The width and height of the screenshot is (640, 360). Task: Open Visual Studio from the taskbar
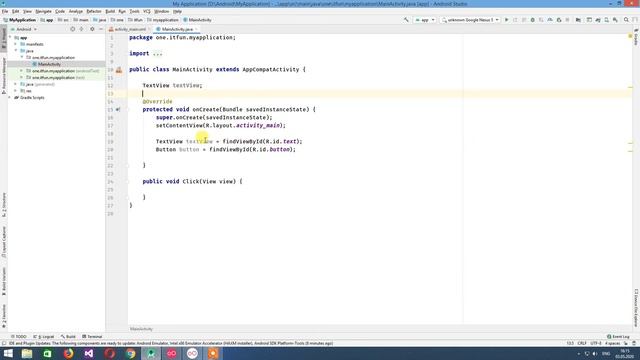tap(89, 353)
